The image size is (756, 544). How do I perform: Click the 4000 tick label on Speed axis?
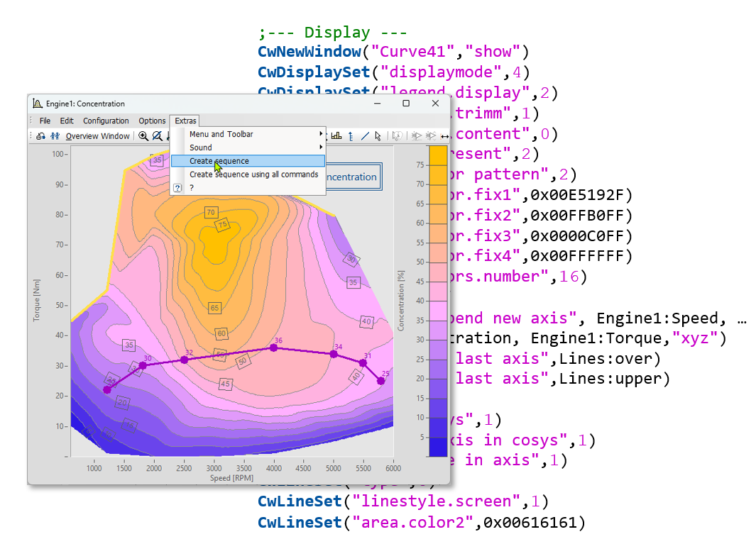coord(274,468)
